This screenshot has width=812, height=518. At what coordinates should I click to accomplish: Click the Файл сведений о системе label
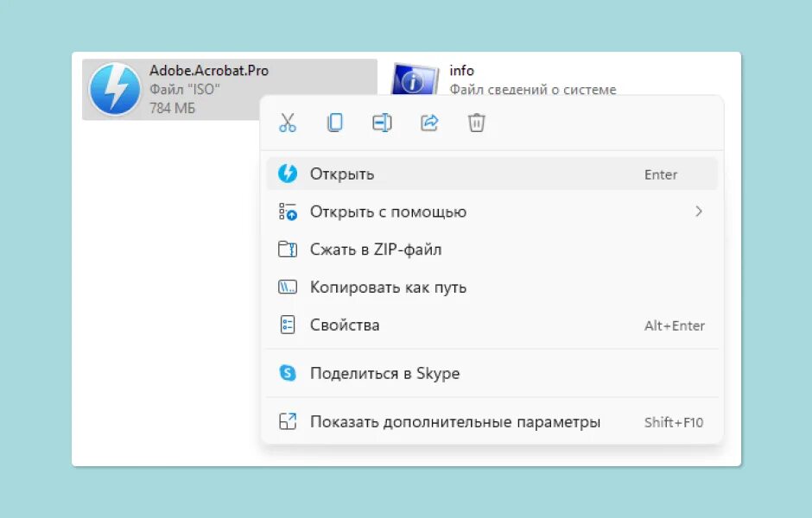532,90
